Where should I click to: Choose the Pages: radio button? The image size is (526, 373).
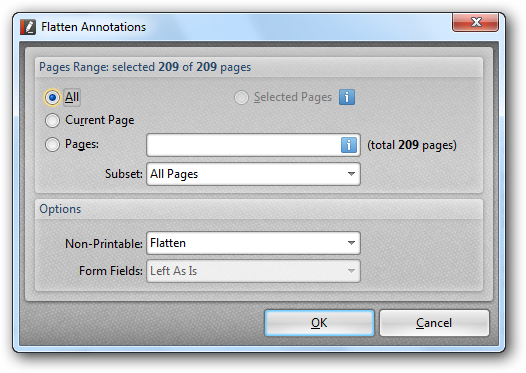click(52, 145)
